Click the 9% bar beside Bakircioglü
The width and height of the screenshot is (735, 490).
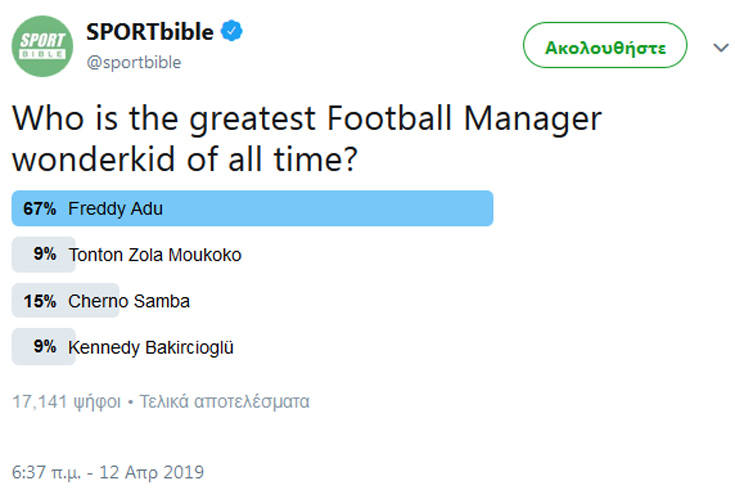click(43, 347)
